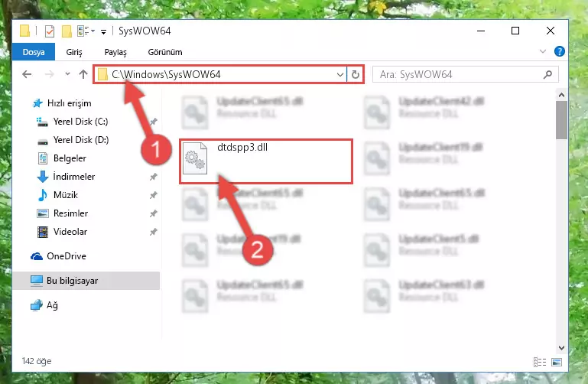Click the Müzik note icon
This screenshot has height=384, width=588.
click(x=42, y=195)
